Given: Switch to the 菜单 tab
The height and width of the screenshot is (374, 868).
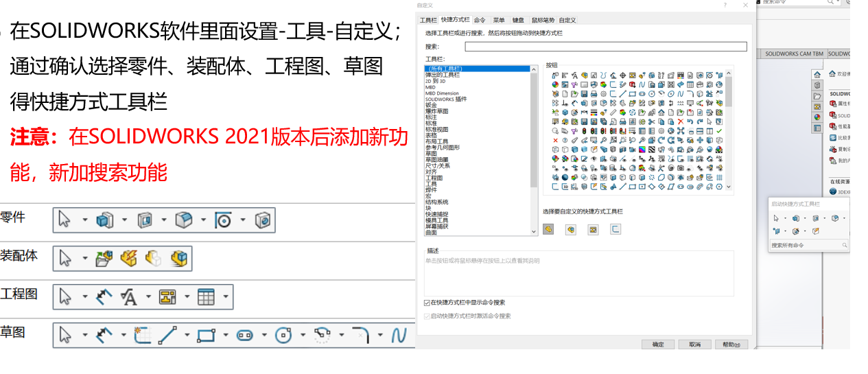Looking at the screenshot, I should (499, 21).
